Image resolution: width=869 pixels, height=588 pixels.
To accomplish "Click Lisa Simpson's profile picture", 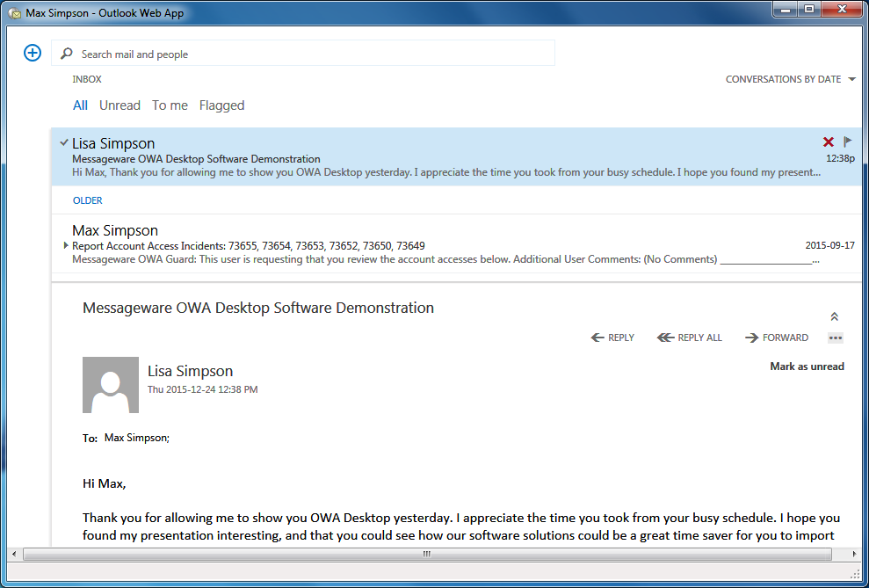I will tap(110, 385).
